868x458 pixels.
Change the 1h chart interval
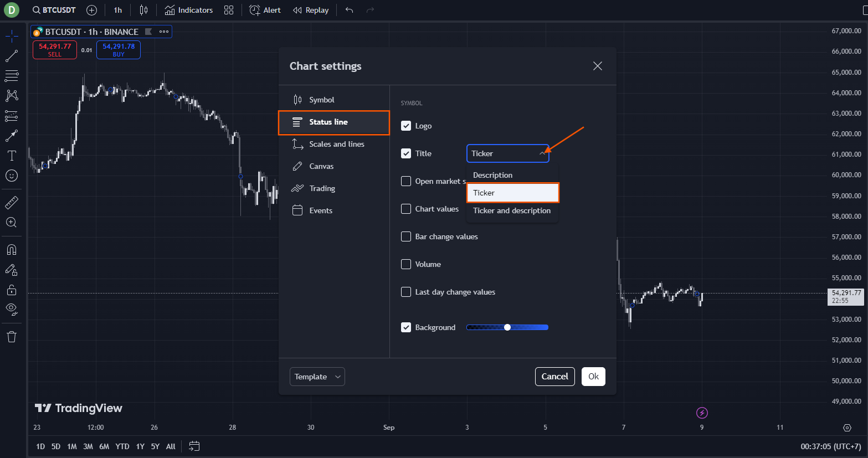[x=118, y=10]
